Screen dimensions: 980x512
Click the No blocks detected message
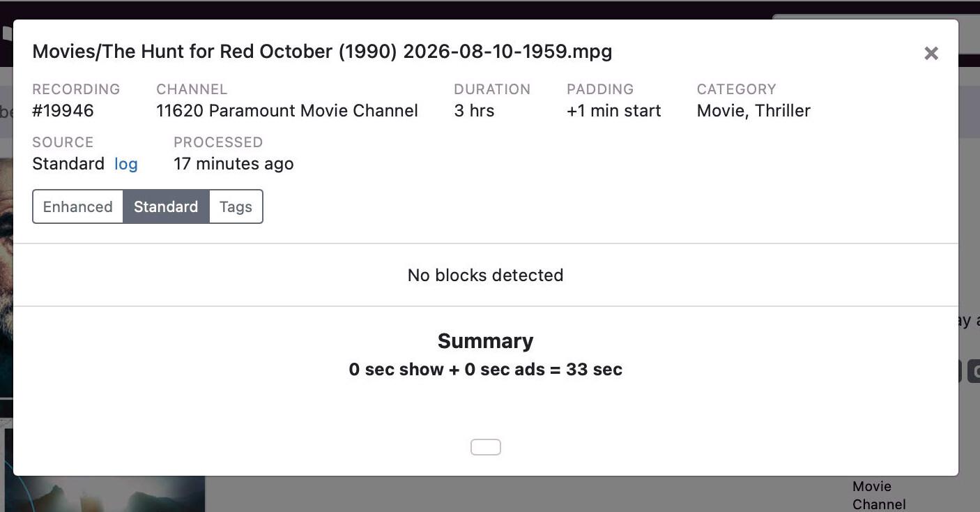pos(486,276)
